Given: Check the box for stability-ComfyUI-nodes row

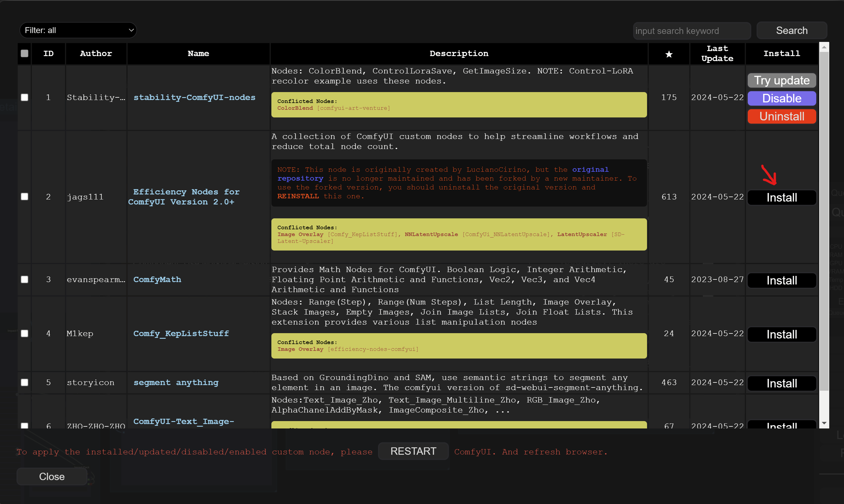Looking at the screenshot, I should pyautogui.click(x=25, y=97).
